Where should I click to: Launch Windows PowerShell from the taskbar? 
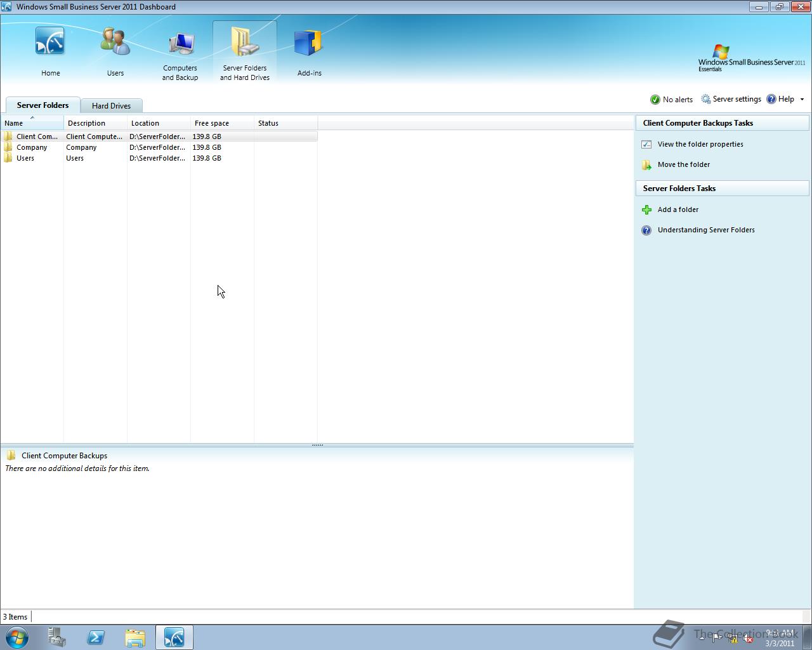pyautogui.click(x=96, y=637)
